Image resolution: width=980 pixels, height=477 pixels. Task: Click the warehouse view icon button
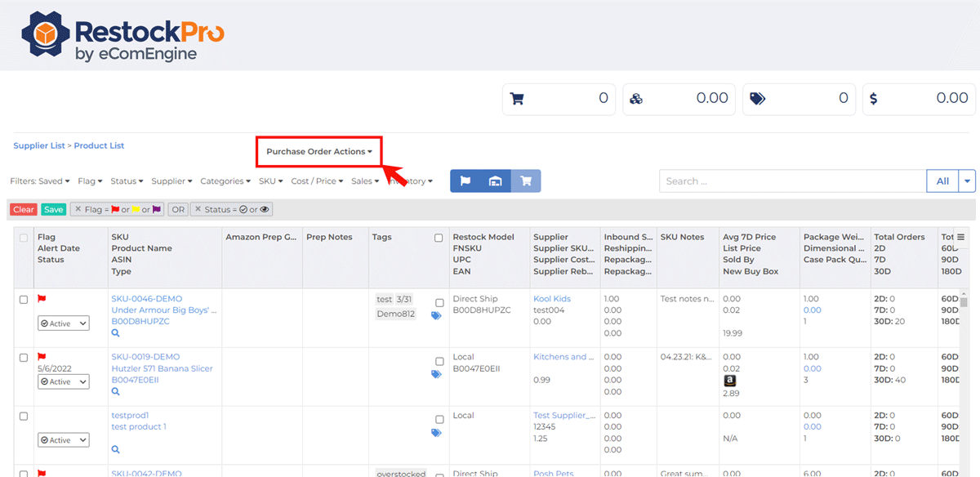pos(496,181)
